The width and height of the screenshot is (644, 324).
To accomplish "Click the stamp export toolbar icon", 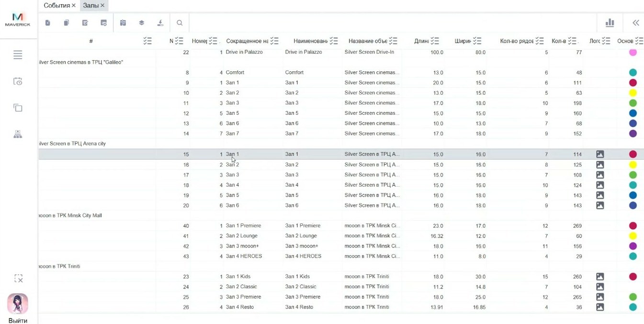I will (x=160, y=22).
